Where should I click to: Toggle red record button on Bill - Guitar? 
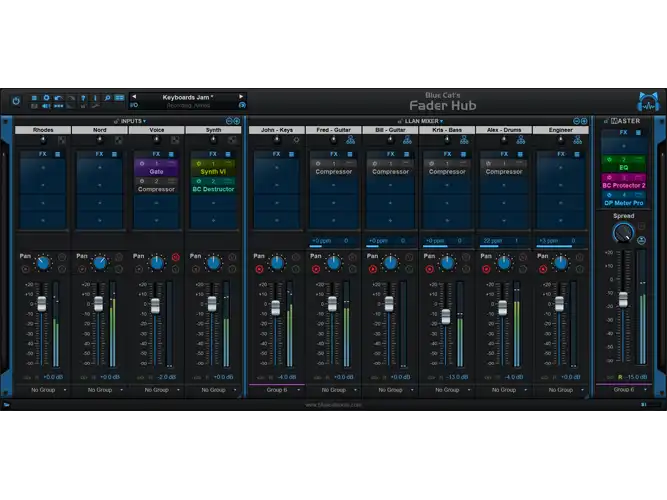tap(373, 269)
